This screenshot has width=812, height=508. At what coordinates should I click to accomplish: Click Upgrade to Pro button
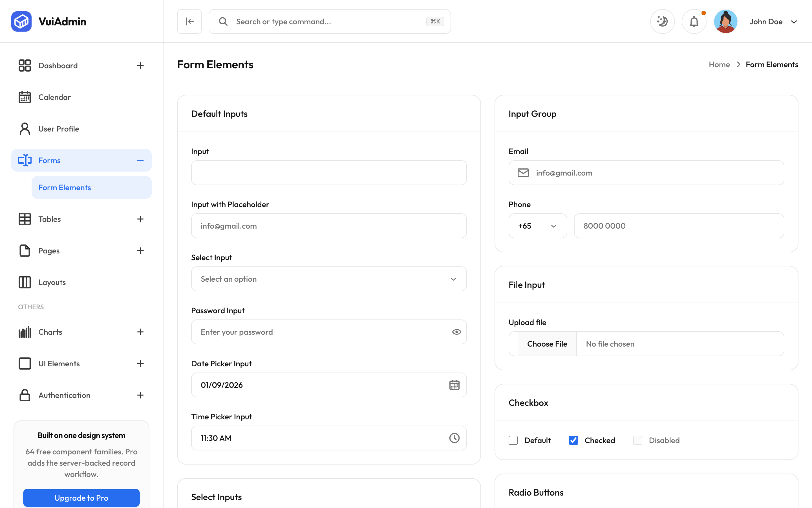point(81,498)
